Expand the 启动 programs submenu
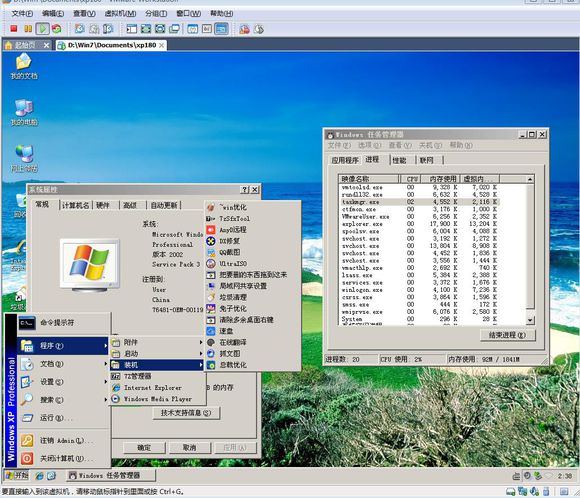Viewport: 580px width, 498px height. (x=158, y=354)
